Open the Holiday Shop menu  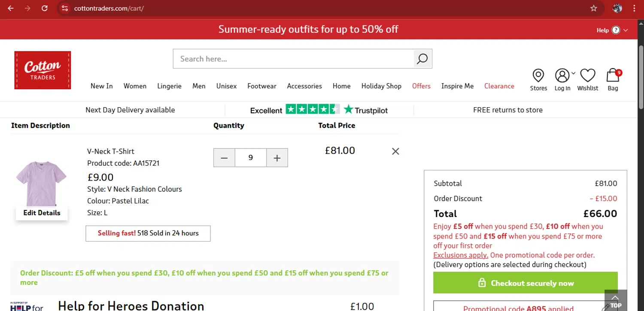pyautogui.click(x=381, y=86)
